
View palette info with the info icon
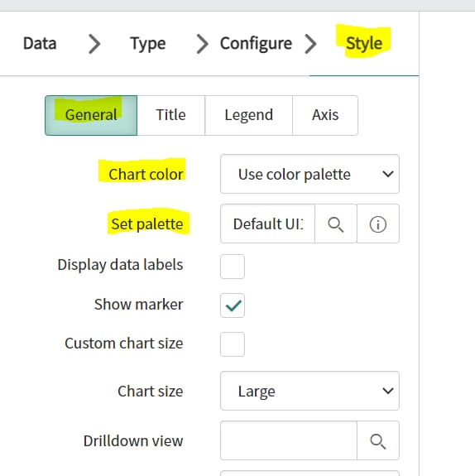pos(378,224)
